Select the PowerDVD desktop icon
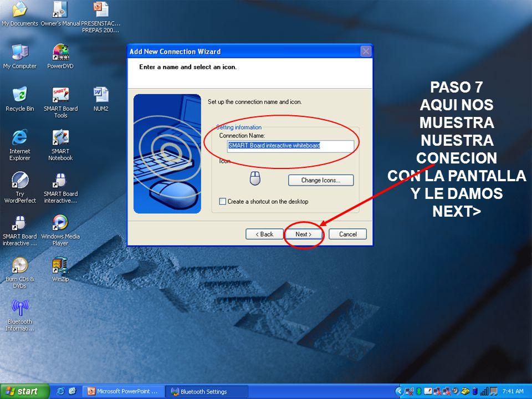Viewport: 532px width, 399px height. (60, 57)
